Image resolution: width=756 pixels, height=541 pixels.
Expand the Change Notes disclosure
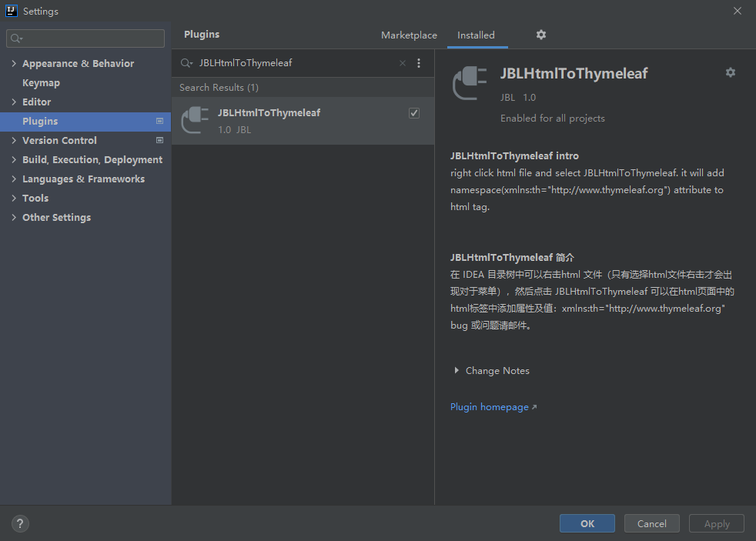pyautogui.click(x=456, y=370)
